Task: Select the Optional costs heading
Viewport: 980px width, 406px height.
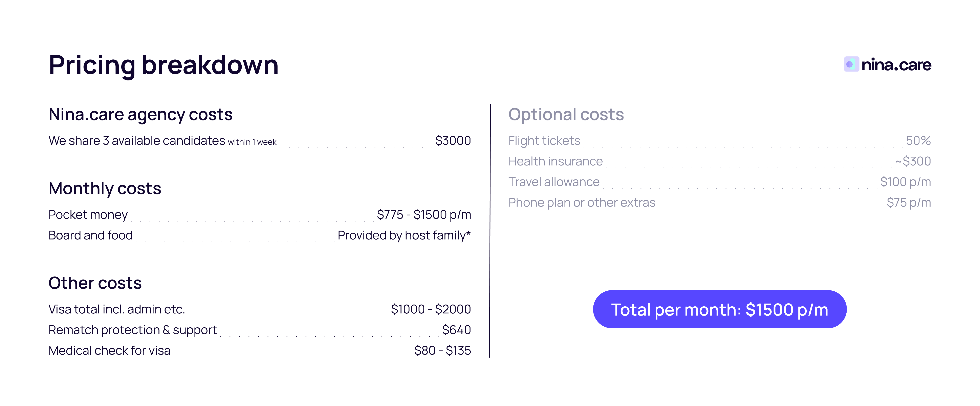Action: coord(566,114)
